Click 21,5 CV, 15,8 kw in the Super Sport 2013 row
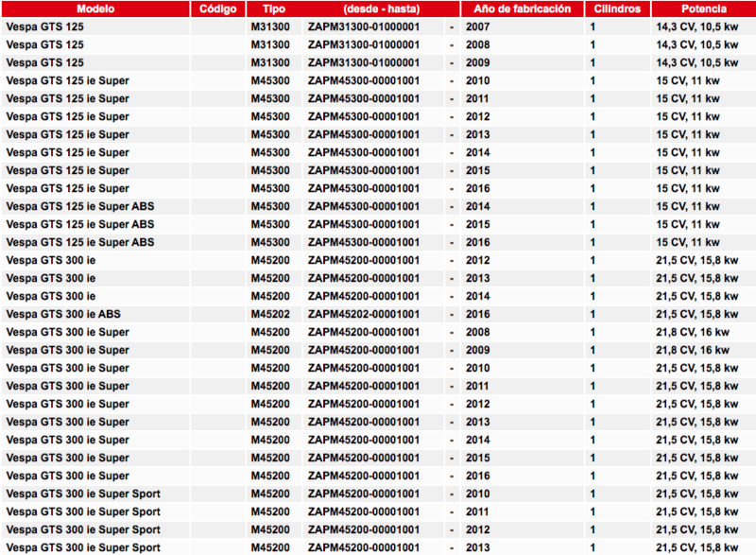This screenshot has height=555, width=756. (696, 547)
